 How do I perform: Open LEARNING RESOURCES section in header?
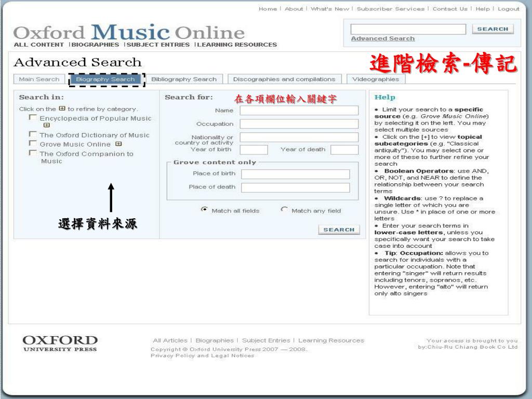point(237,45)
